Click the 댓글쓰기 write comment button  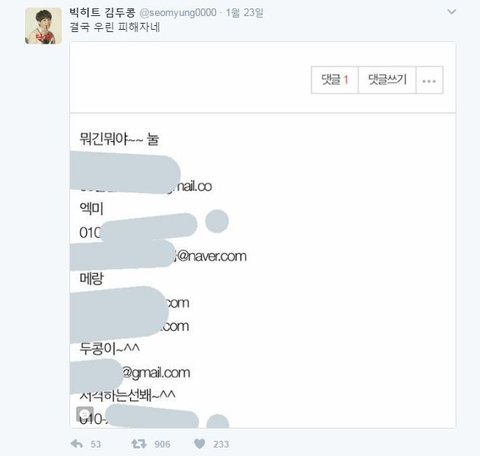387,80
